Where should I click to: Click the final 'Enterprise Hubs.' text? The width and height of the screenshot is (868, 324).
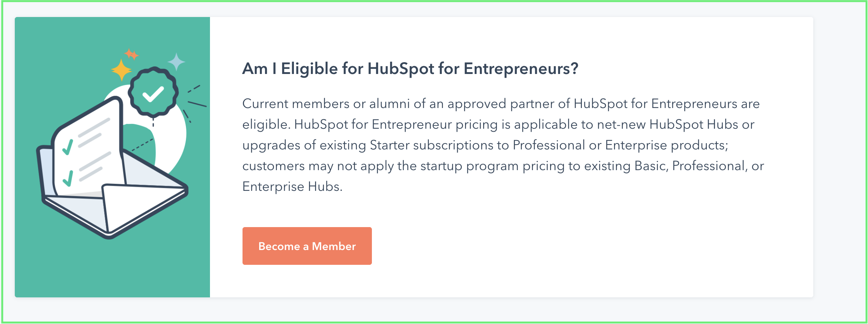click(292, 186)
